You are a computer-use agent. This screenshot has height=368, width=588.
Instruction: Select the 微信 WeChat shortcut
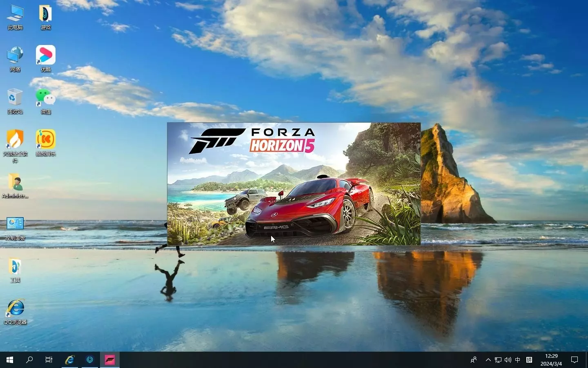pos(46,101)
